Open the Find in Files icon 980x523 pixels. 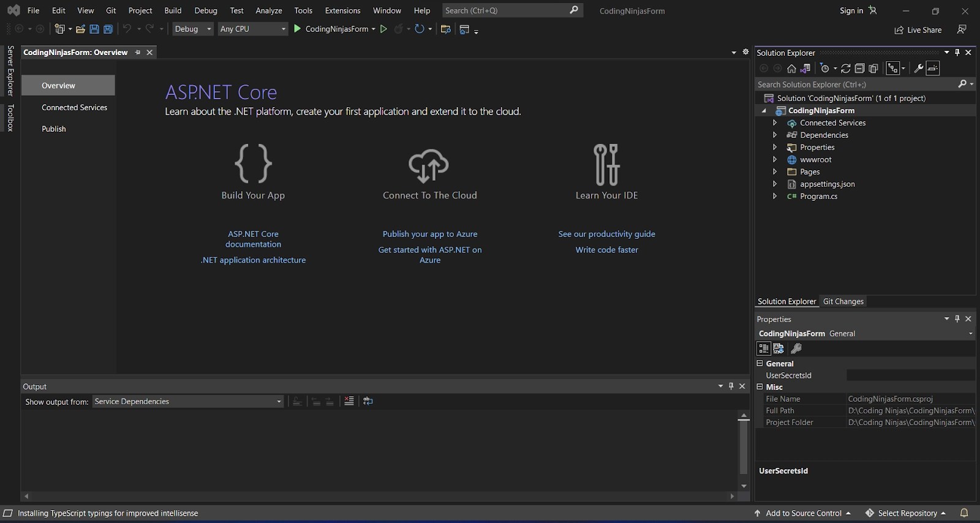pyautogui.click(x=446, y=29)
